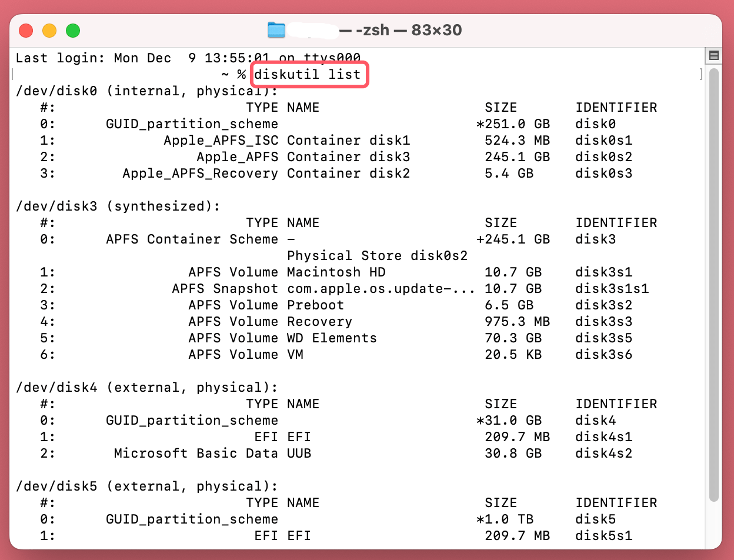Click the yellow minimize button

click(x=49, y=29)
